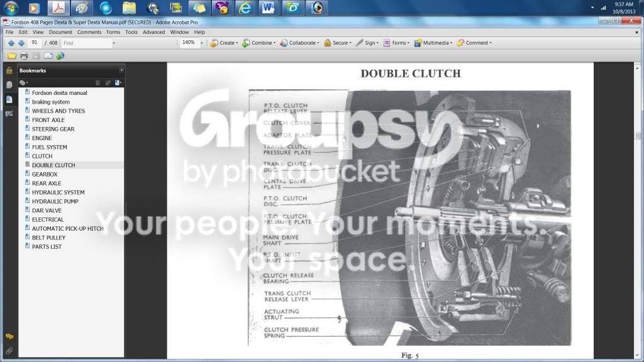This screenshot has width=644, height=362.
Task: Open Windows Media Player from taskbar
Action: (x=34, y=8)
